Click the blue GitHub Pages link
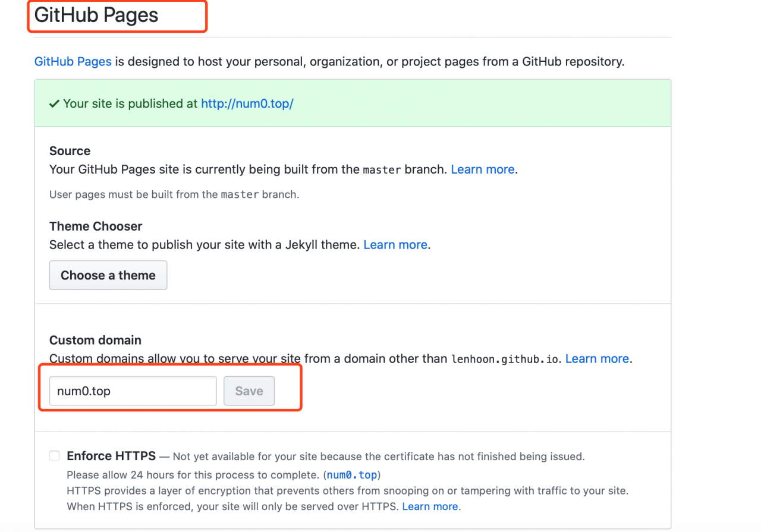Image resolution: width=761 pixels, height=532 pixels. click(x=73, y=61)
